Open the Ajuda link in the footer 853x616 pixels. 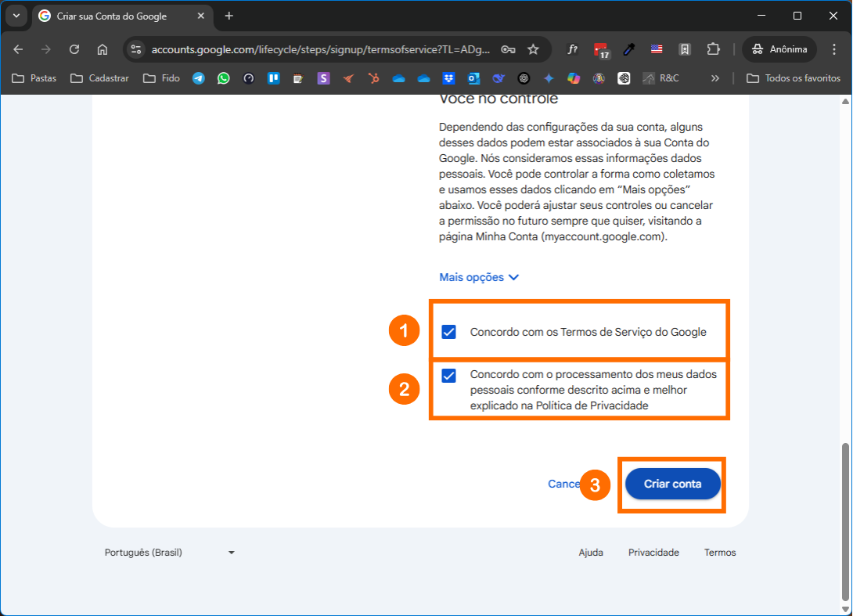tap(591, 553)
